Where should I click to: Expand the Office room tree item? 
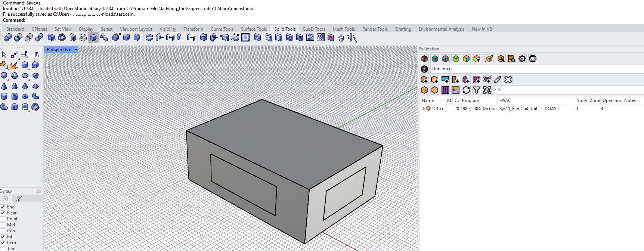pos(423,109)
